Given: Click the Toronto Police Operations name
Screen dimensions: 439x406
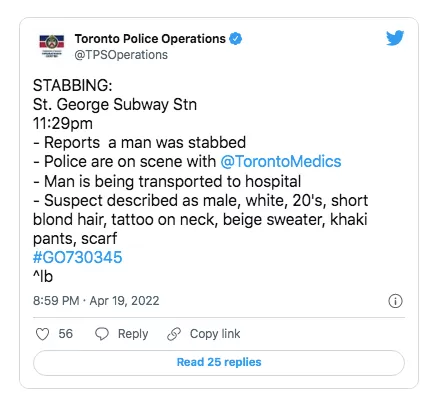Looking at the screenshot, I should click(x=150, y=39).
